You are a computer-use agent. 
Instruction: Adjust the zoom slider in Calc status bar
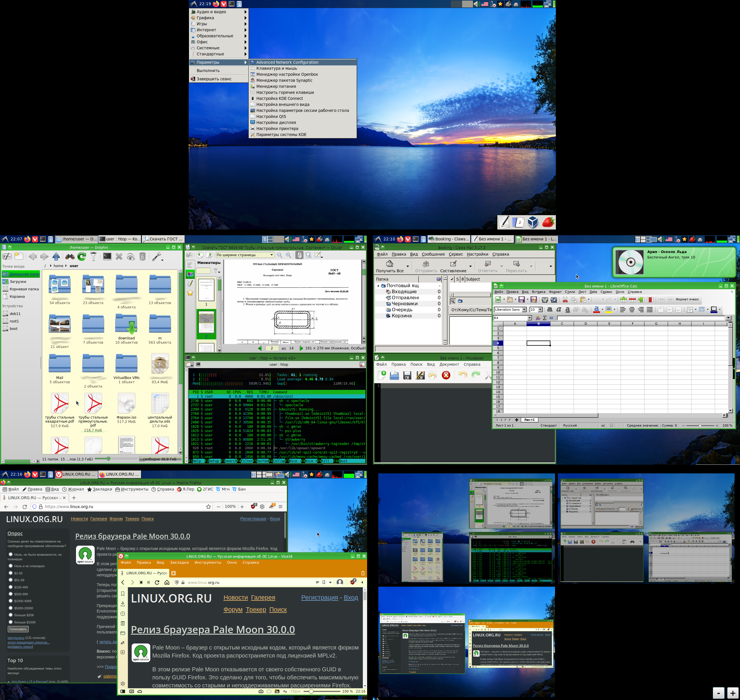[x=700, y=425]
